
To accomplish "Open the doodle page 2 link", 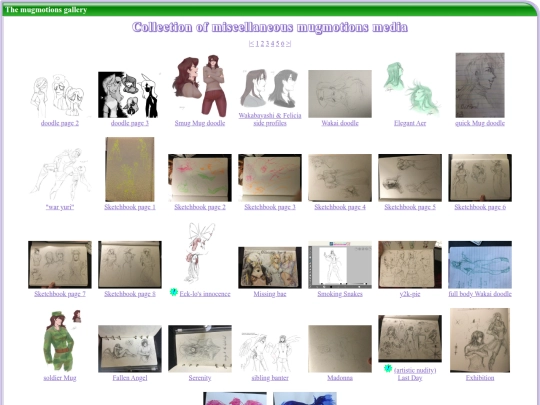I will (60, 123).
